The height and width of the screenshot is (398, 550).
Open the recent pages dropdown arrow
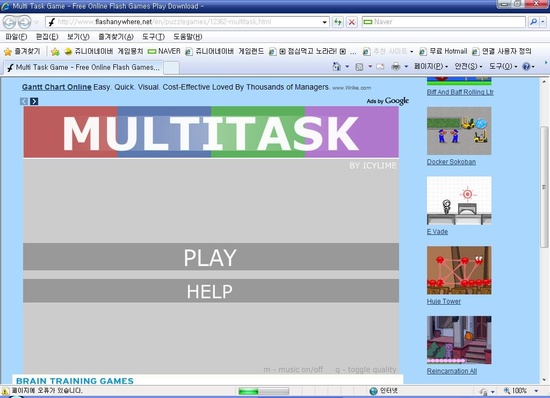[36, 22]
